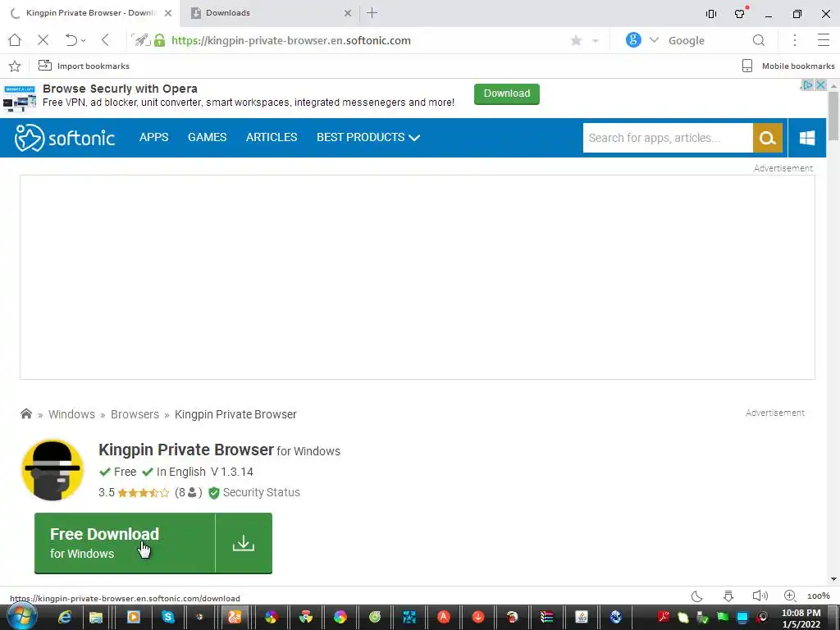Open the dropdown beside the undo arrow

pyautogui.click(x=84, y=41)
